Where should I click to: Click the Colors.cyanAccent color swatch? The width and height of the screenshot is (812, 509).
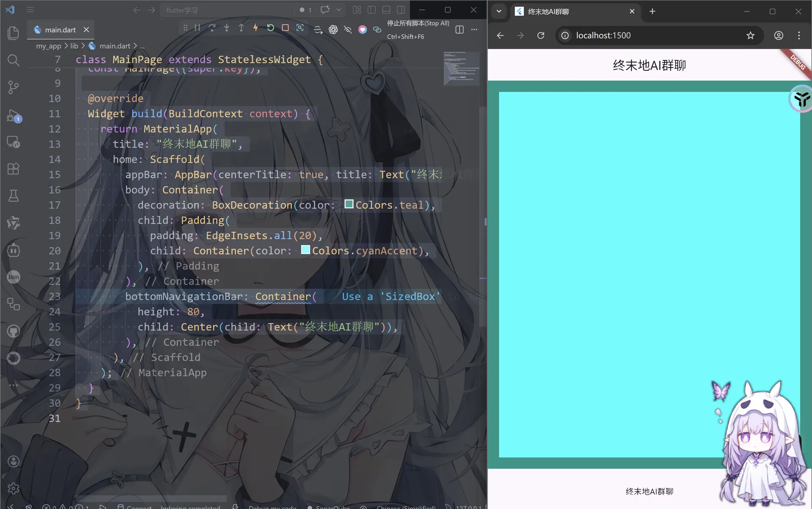[x=305, y=250]
